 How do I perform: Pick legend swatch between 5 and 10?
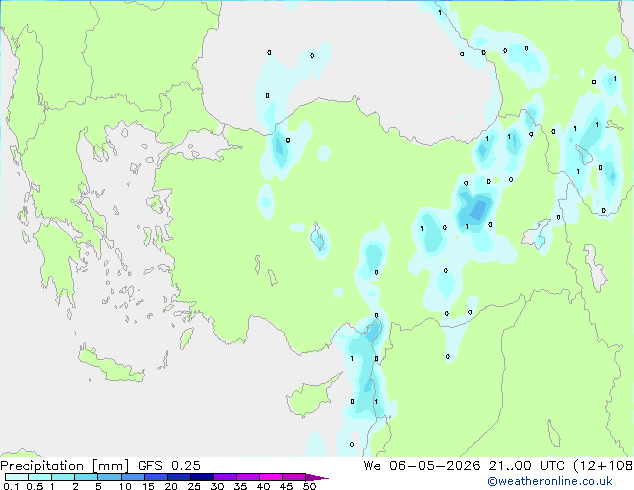109,477
